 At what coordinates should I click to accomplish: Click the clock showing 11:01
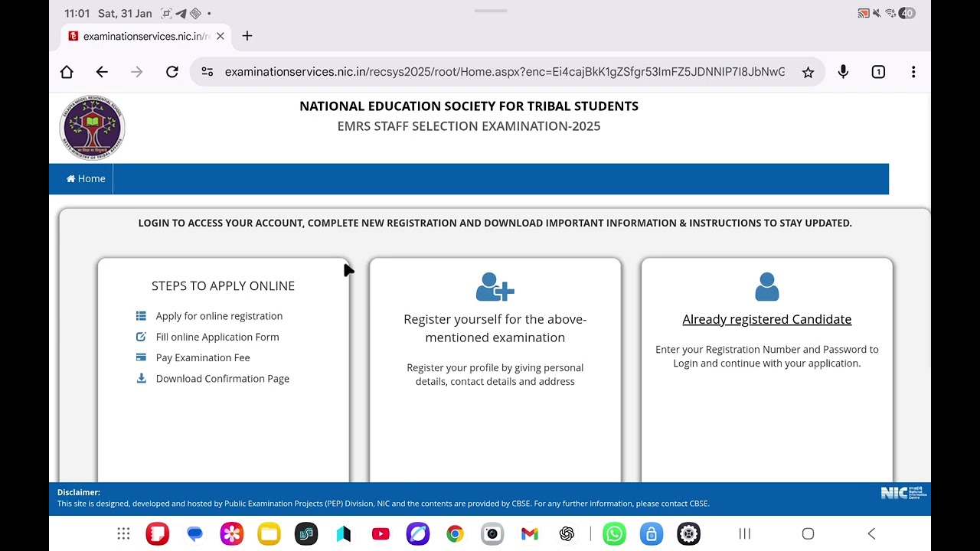tap(77, 14)
